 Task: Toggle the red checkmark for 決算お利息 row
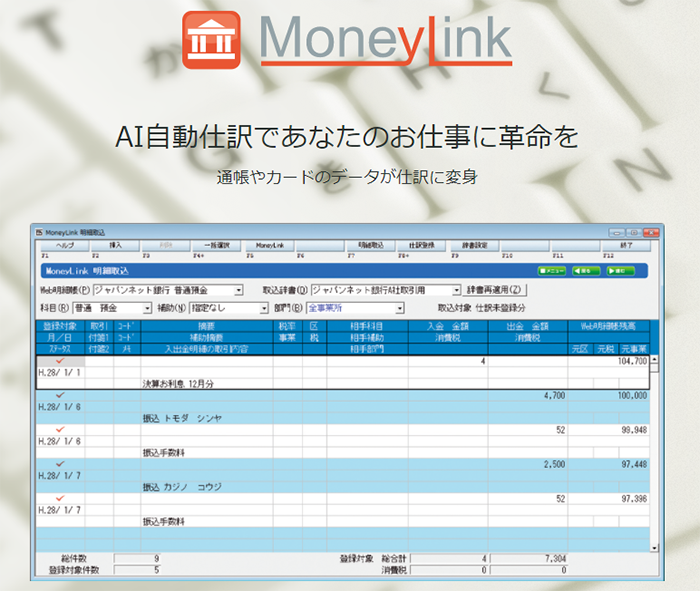click(63, 360)
